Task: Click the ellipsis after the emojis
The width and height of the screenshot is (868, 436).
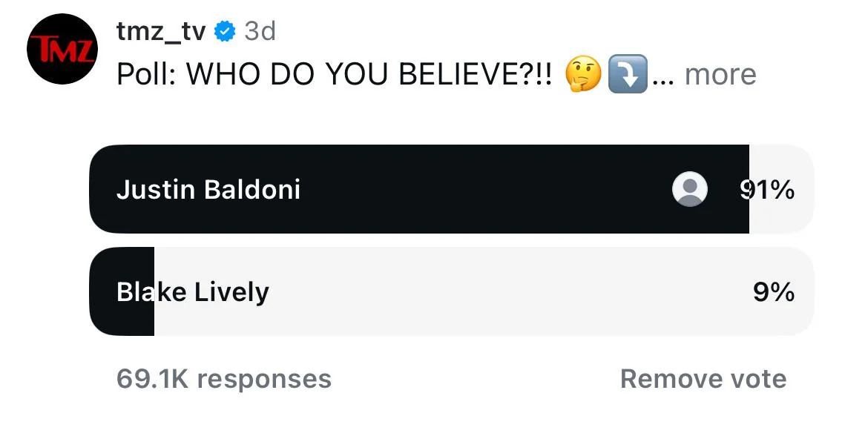Action: click(662, 76)
